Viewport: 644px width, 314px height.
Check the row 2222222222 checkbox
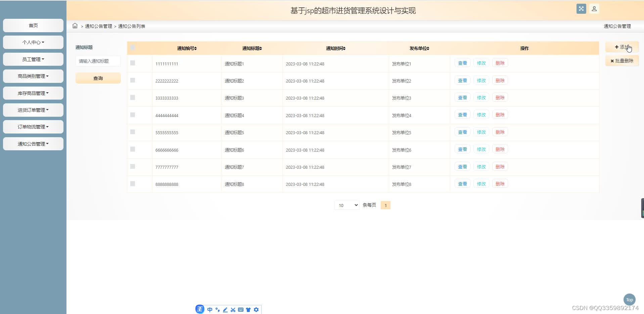click(133, 80)
